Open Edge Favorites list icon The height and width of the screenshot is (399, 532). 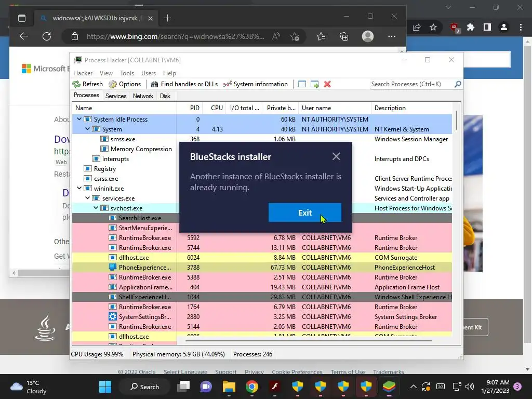(321, 36)
